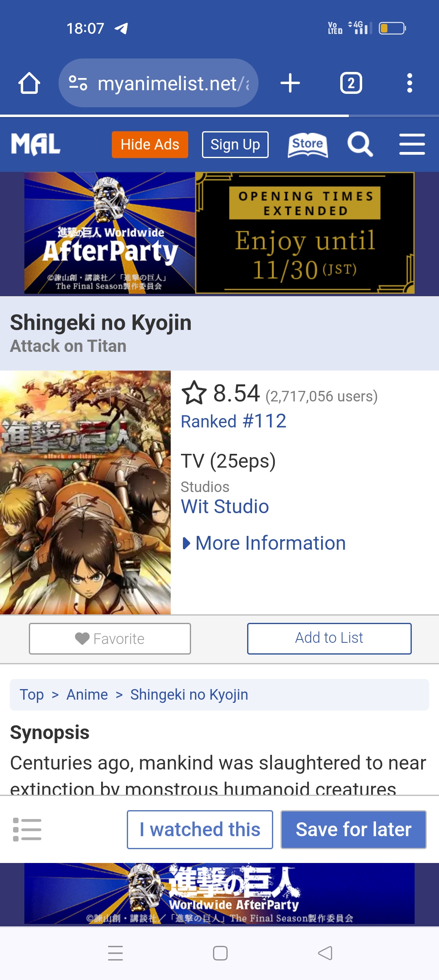The width and height of the screenshot is (439, 980).
Task: Open the MAL search magnifier
Action: 360,145
